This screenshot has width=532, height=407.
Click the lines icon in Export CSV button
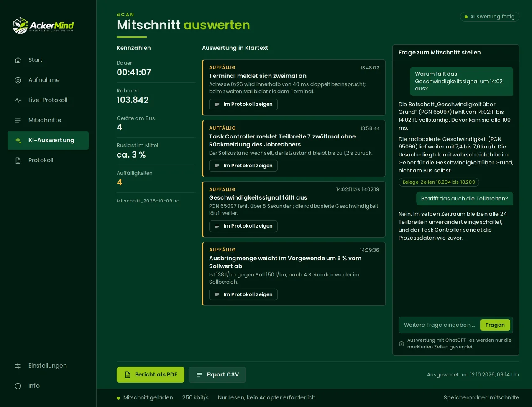pos(199,375)
